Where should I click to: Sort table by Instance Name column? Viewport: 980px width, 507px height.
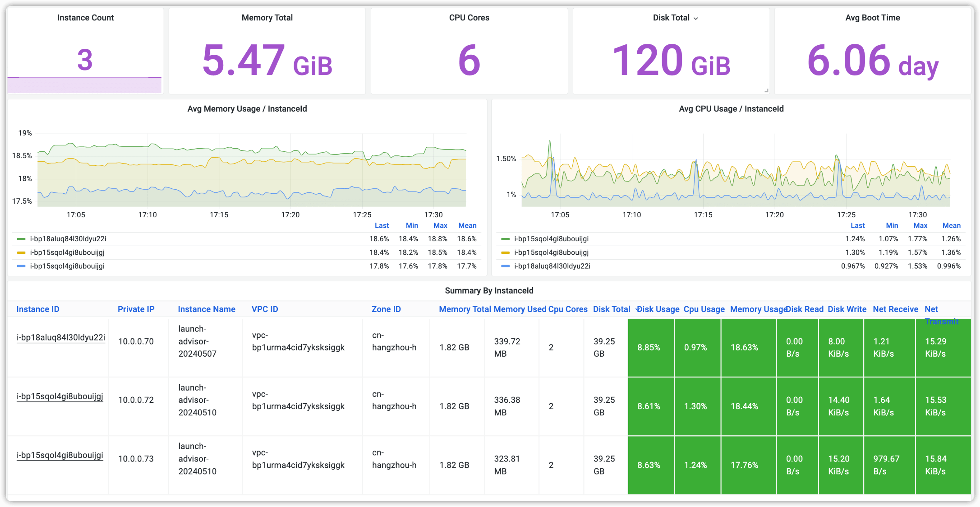[207, 309]
